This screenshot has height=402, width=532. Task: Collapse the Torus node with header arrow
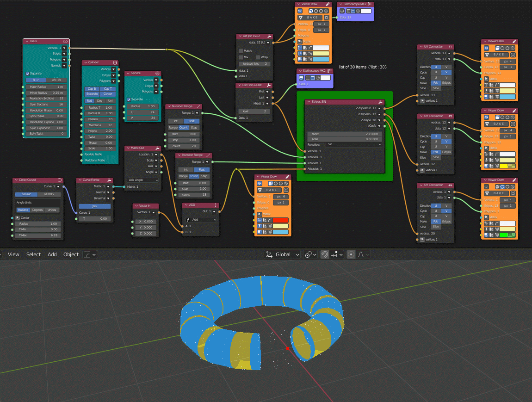[26, 41]
